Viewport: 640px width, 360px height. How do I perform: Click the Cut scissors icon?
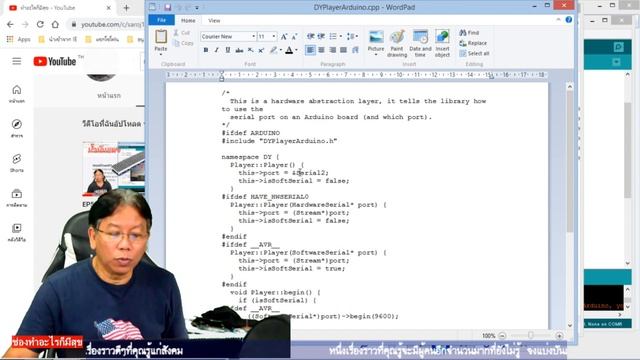tap(176, 33)
